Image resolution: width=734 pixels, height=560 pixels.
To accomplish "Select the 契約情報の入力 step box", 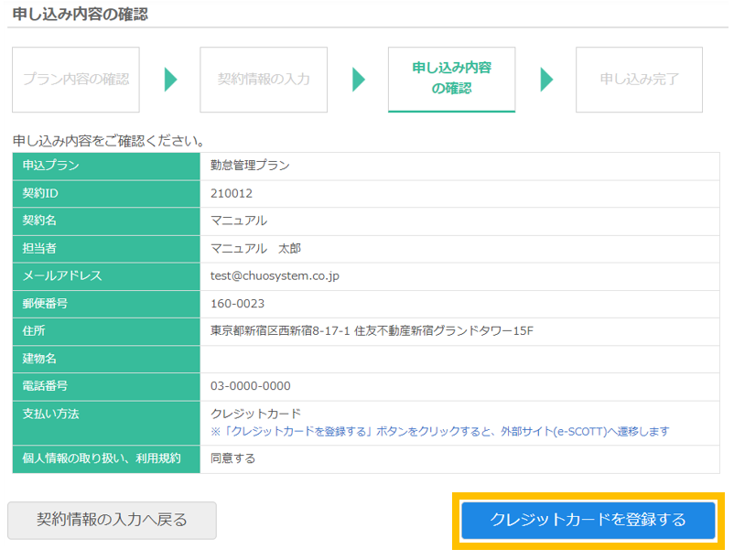I will click(264, 80).
